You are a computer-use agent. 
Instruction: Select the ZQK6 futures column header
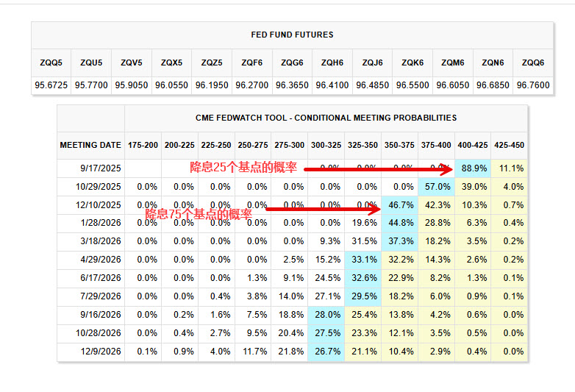pyautogui.click(x=413, y=63)
